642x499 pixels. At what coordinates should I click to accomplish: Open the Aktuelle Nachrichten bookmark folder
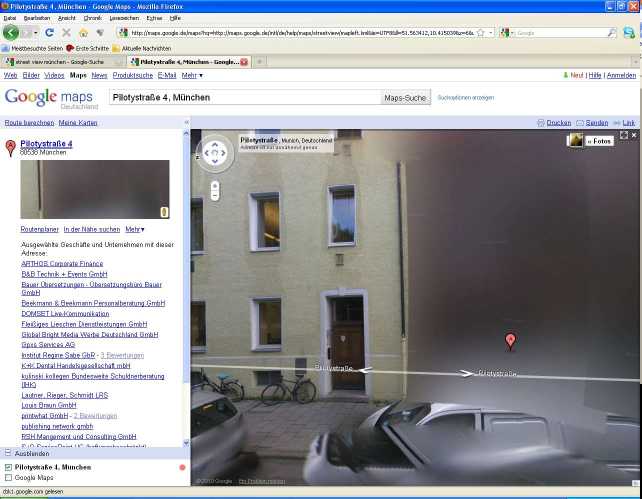click(142, 48)
